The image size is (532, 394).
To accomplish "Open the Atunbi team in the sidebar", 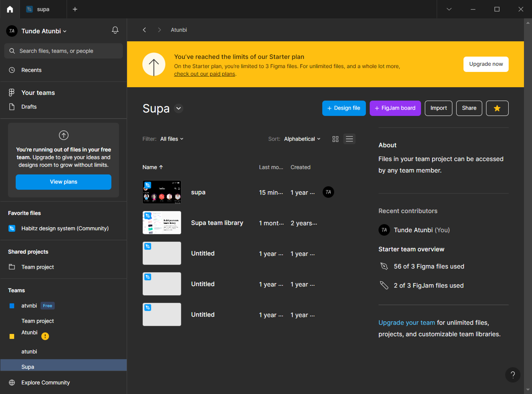I will coord(29,332).
